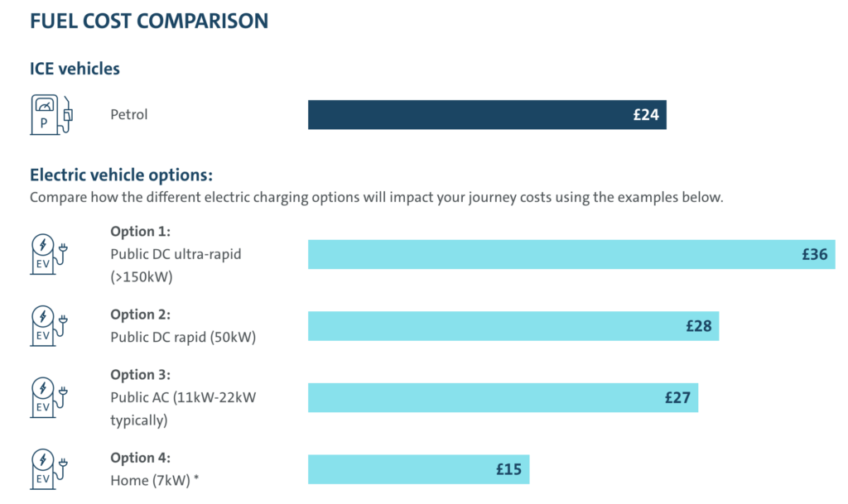Click the EV charger icon beside Option 4
This screenshot has width=848, height=504.
tap(49, 468)
